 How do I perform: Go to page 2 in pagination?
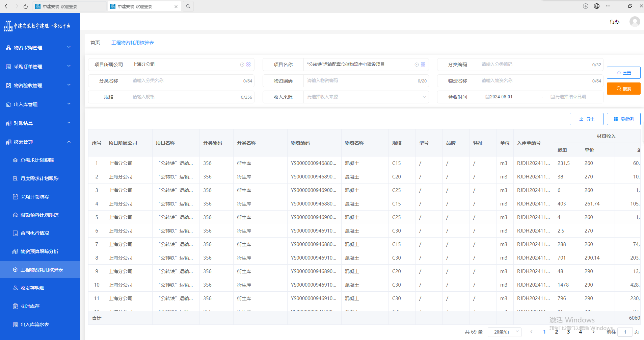tap(556, 332)
